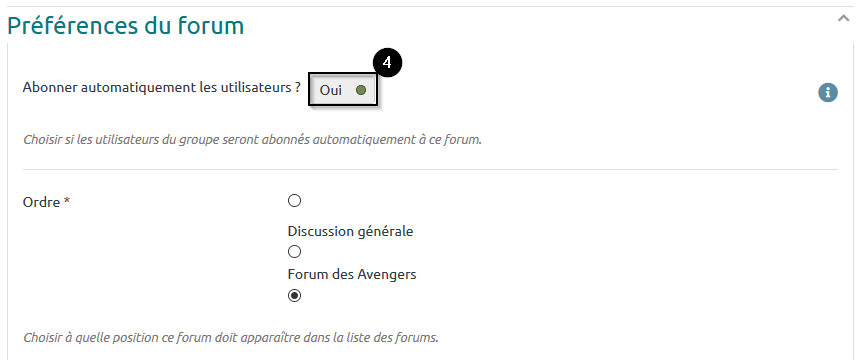Select the first radio button above Discussion générale

click(x=294, y=201)
